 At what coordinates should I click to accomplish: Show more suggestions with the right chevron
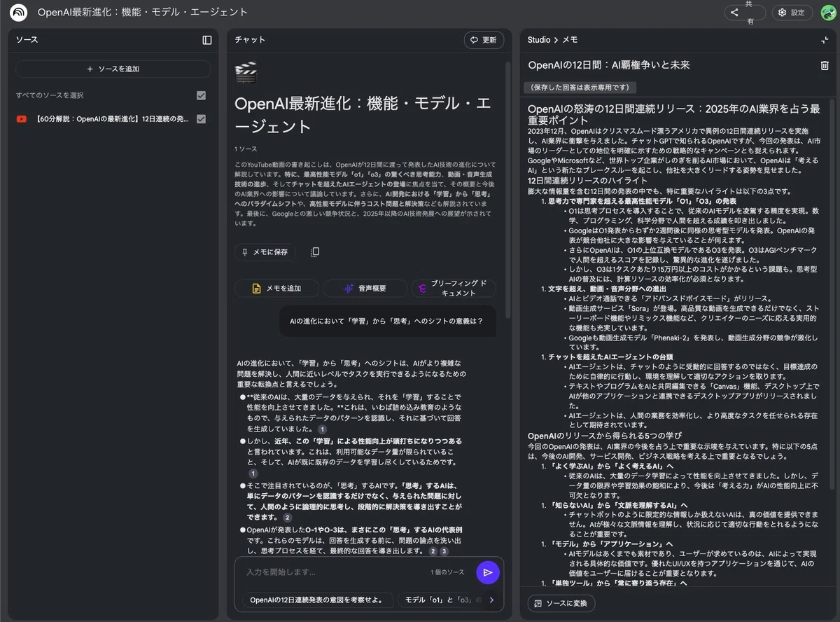click(x=491, y=600)
